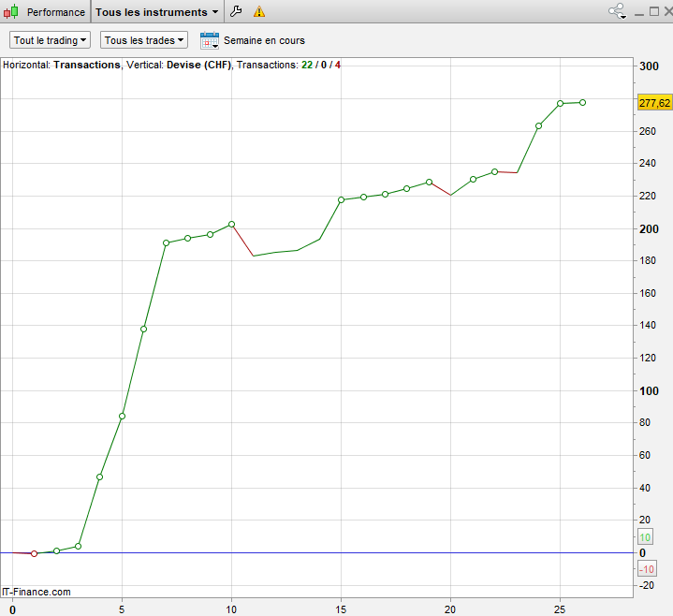Click the 100 vertical axis label
The image size is (673, 616).
pos(649,391)
